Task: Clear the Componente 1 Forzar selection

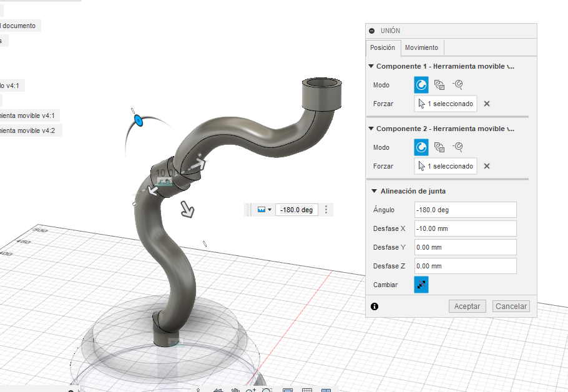Action: [x=487, y=104]
